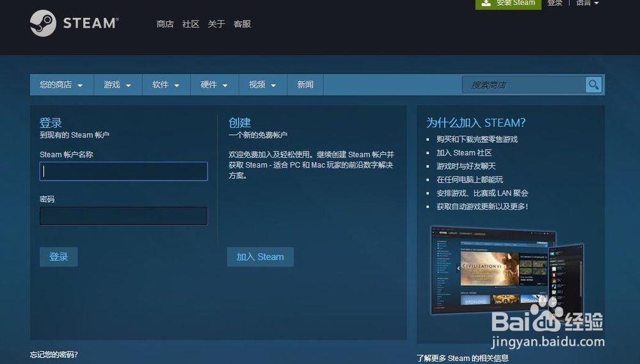Image resolution: width=640 pixels, height=364 pixels.
Task: Click the 在任何电脑上都能玩 bullet text
Action: [470, 180]
